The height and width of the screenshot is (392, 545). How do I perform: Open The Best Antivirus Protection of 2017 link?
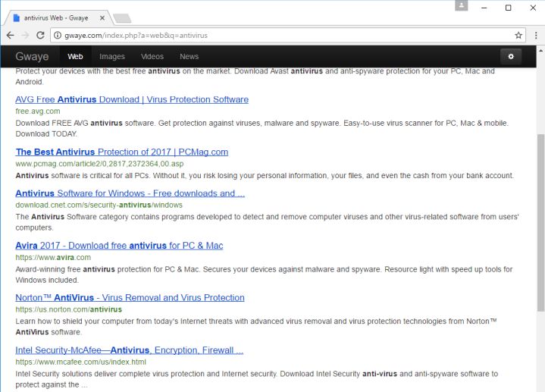[121, 152]
